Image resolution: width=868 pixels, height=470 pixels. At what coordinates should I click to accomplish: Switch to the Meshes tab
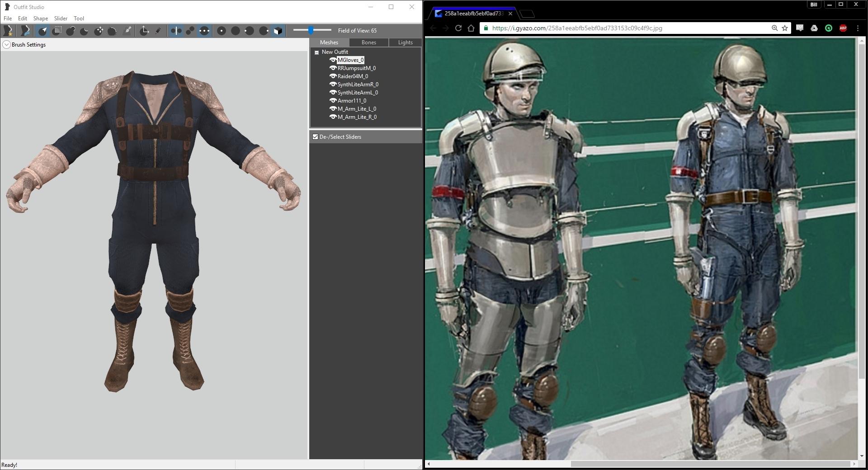pos(329,42)
